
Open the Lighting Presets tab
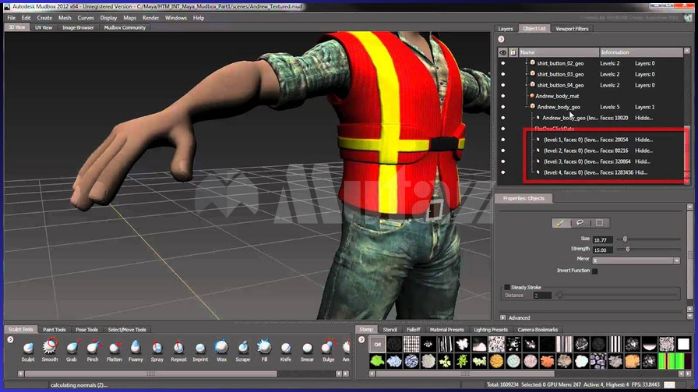click(491, 330)
